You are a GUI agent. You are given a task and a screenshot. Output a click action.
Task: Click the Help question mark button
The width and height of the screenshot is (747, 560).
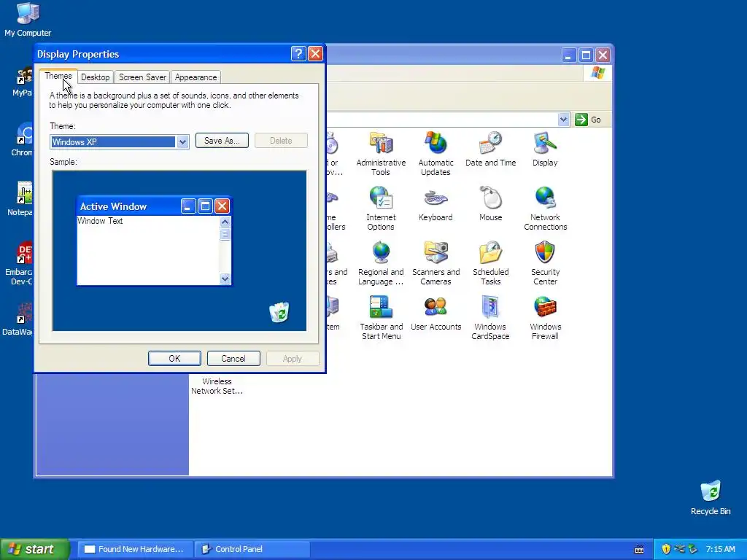[x=298, y=54]
